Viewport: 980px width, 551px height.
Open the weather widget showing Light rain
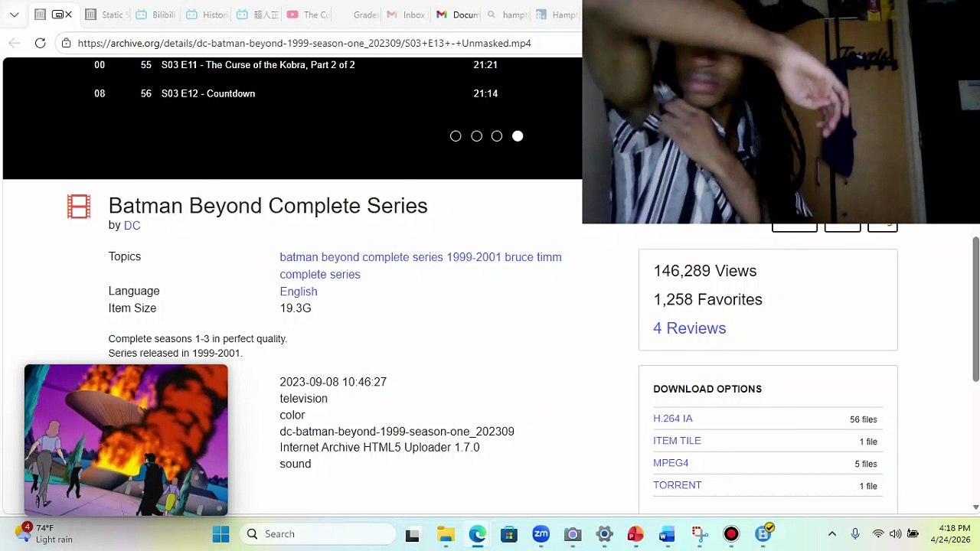pos(44,533)
